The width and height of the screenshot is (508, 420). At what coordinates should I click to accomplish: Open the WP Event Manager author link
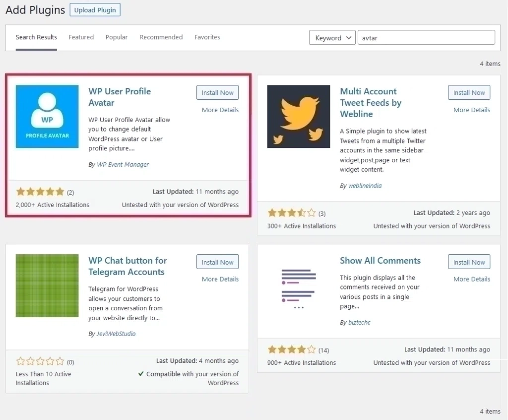[123, 164]
